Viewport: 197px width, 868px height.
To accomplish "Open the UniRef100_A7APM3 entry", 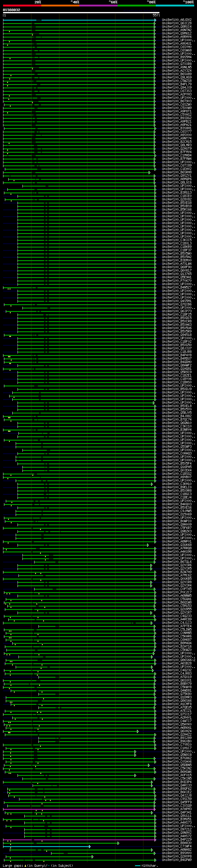I will pos(177,809).
